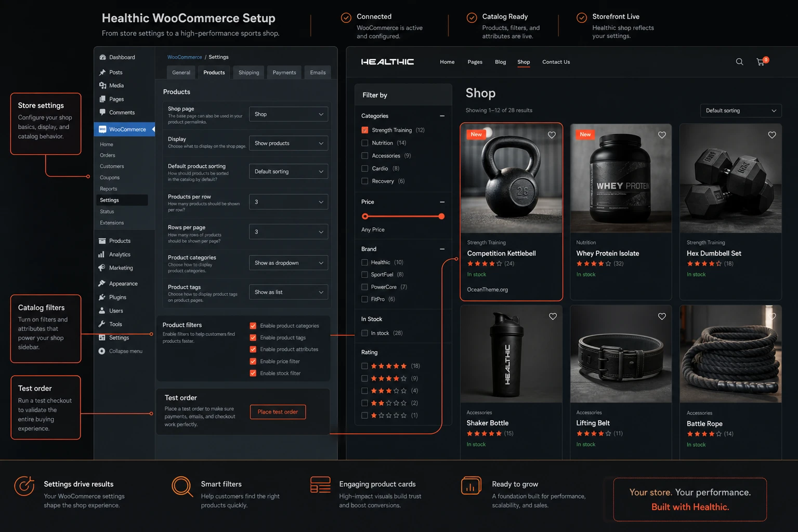
Task: Open the Marketing megaphone icon
Action: (102, 268)
